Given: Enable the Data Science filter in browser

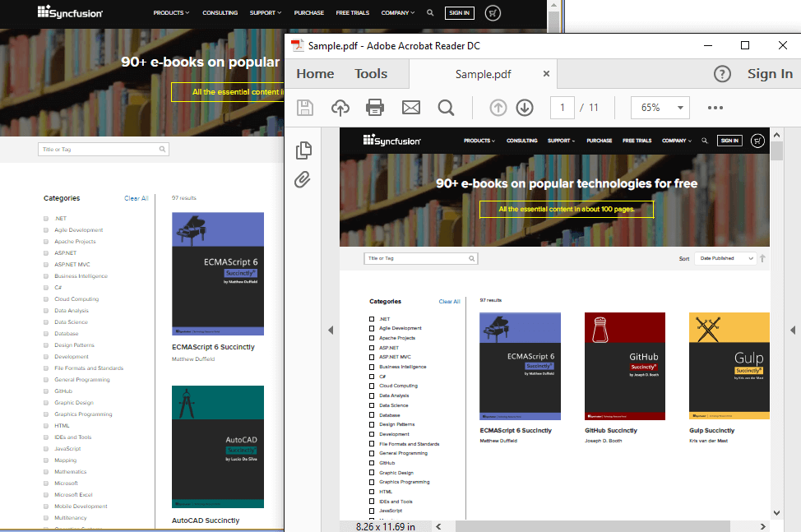Looking at the screenshot, I should [46, 322].
